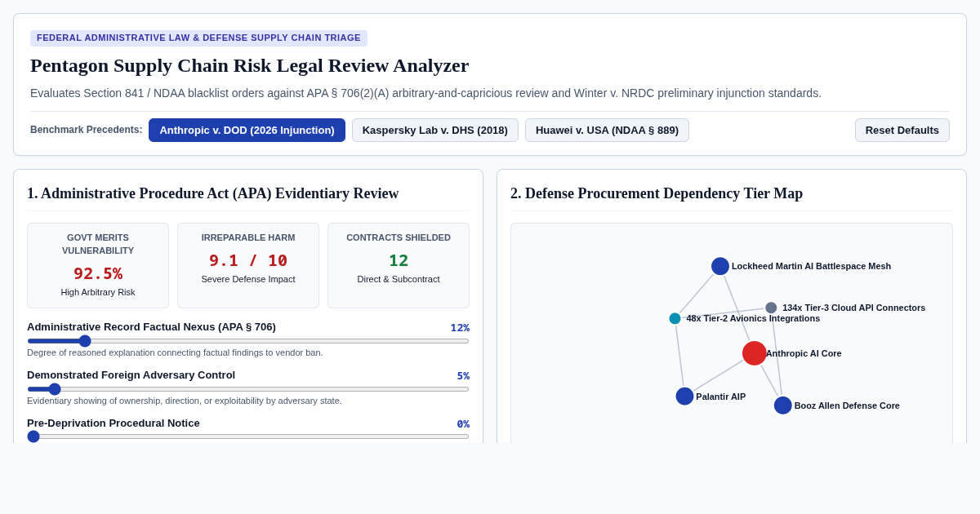Screen dimensions: 980x514
Task: Click the Irreparable Harm 9.1 / 10 value
Action: point(248,260)
